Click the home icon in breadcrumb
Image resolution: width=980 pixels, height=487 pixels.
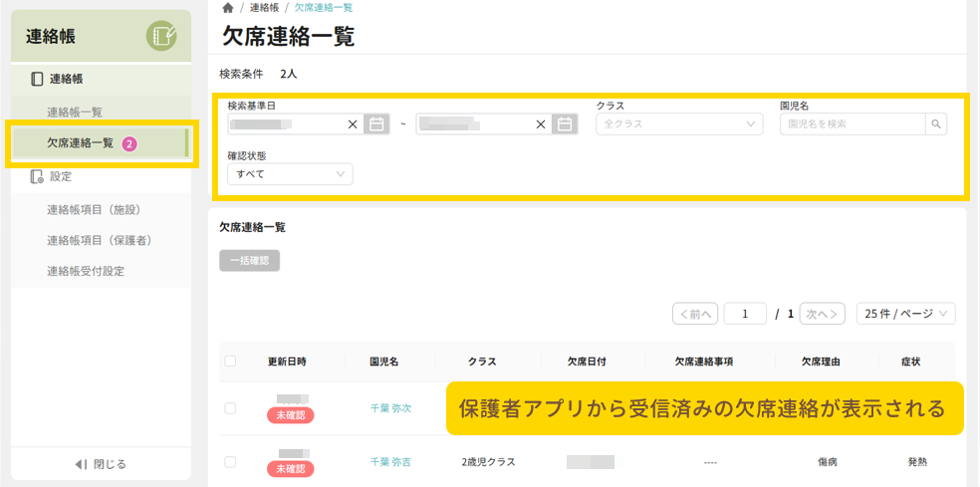tap(228, 8)
